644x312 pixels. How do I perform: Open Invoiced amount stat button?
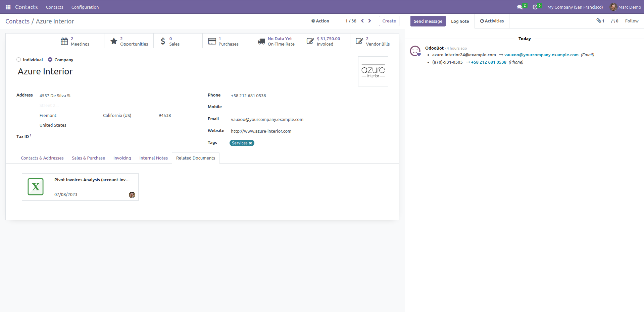click(x=326, y=41)
